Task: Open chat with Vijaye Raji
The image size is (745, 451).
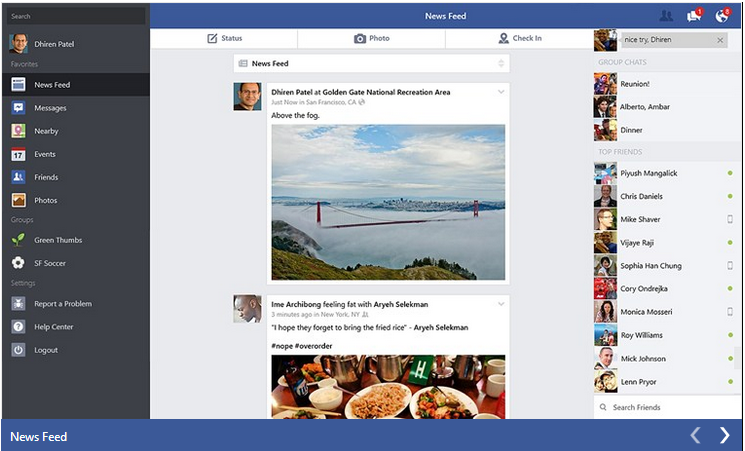Action: [667, 242]
